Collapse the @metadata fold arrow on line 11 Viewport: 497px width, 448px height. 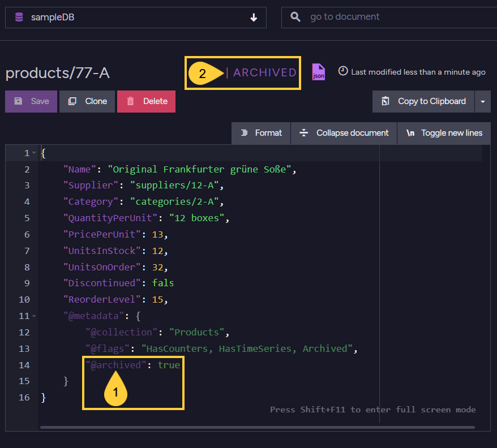point(34,316)
